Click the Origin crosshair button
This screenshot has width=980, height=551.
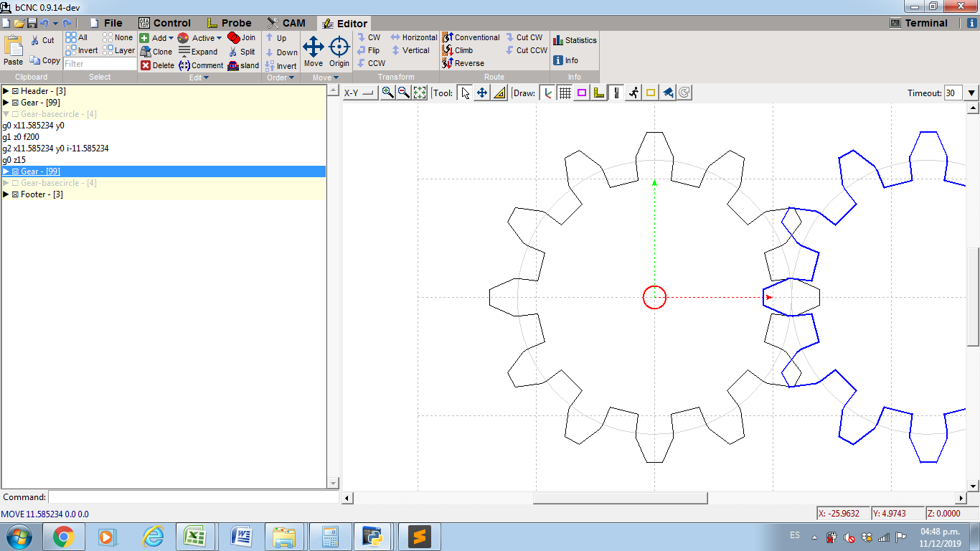[339, 52]
